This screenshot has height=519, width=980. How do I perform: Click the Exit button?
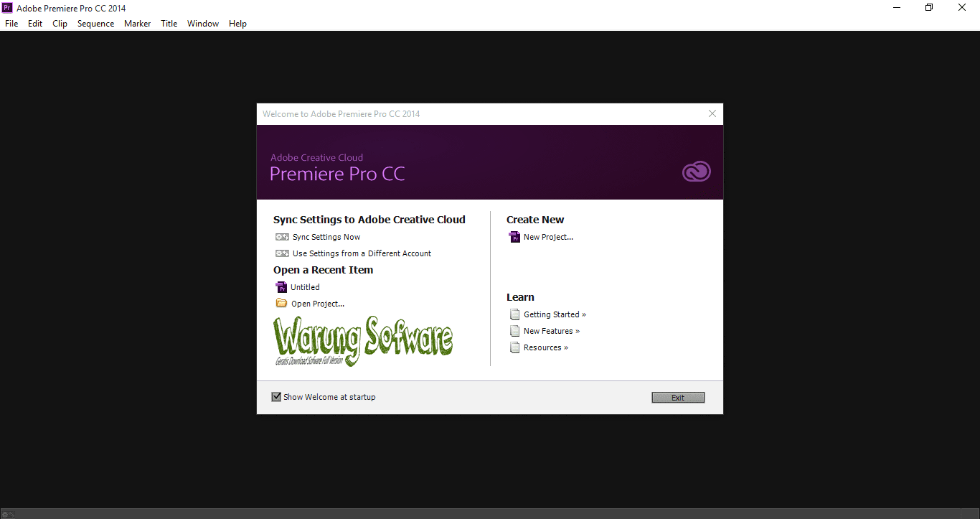point(678,398)
